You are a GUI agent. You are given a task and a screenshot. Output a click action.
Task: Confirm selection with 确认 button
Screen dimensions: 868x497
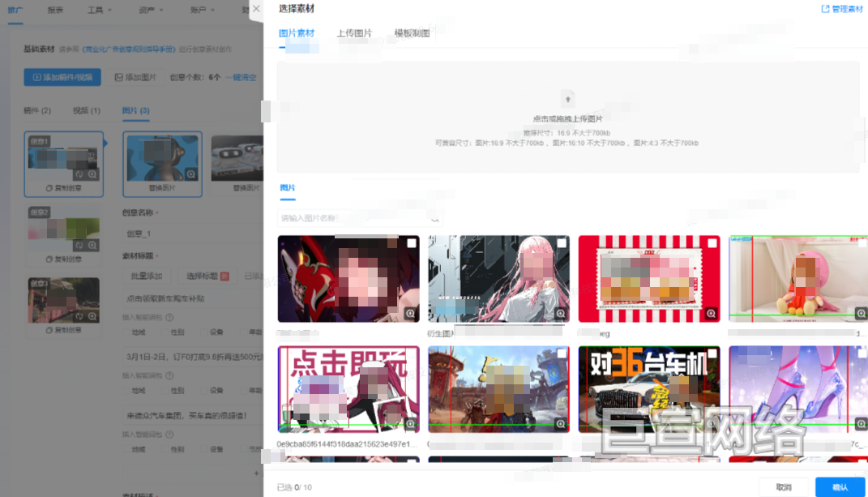(x=840, y=487)
